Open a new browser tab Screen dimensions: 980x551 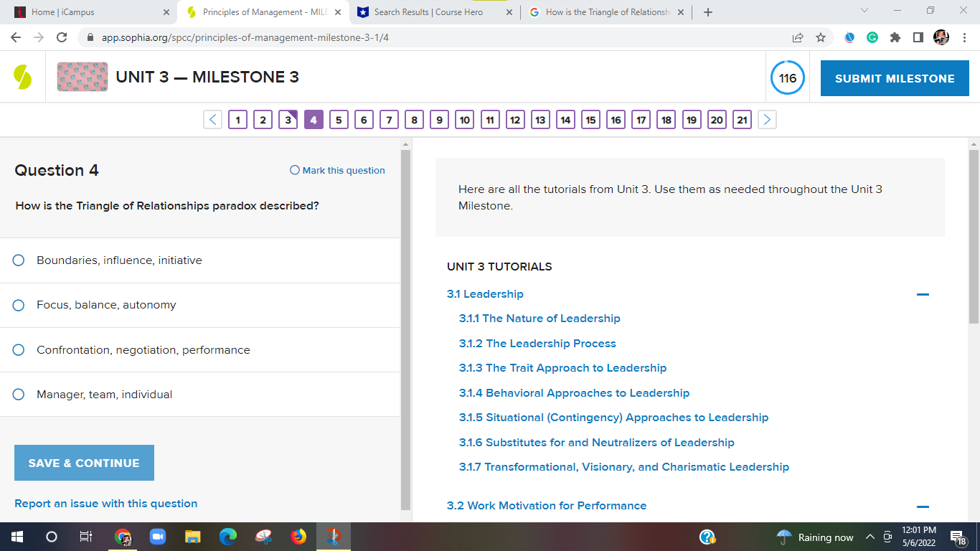click(708, 12)
